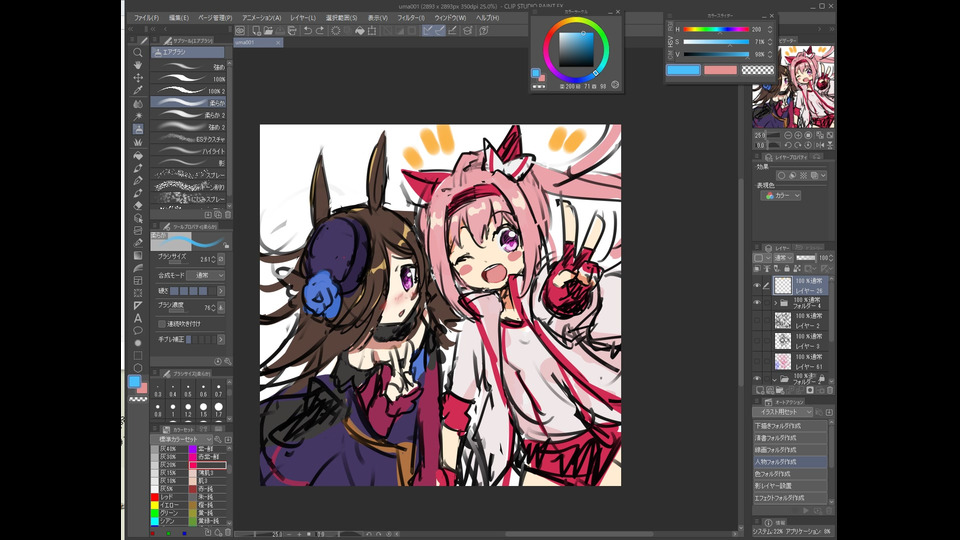Expand the 硬さ hardness options arrow
Image resolution: width=960 pixels, height=540 pixels.
tap(221, 291)
